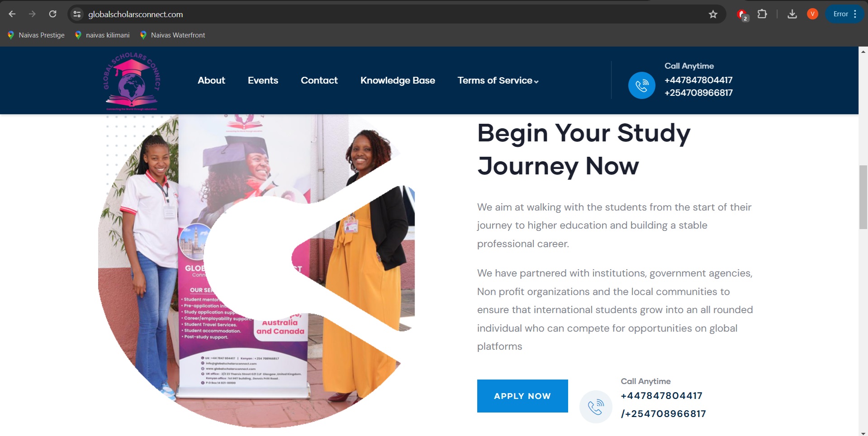
Task: Open the About menu item
Action: (x=211, y=80)
